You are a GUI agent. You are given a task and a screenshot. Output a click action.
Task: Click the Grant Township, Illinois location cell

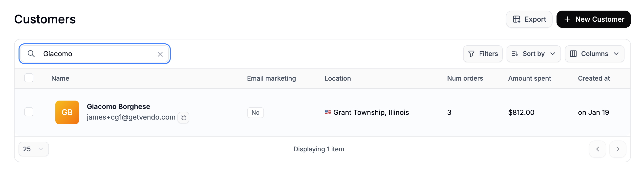pyautogui.click(x=366, y=112)
